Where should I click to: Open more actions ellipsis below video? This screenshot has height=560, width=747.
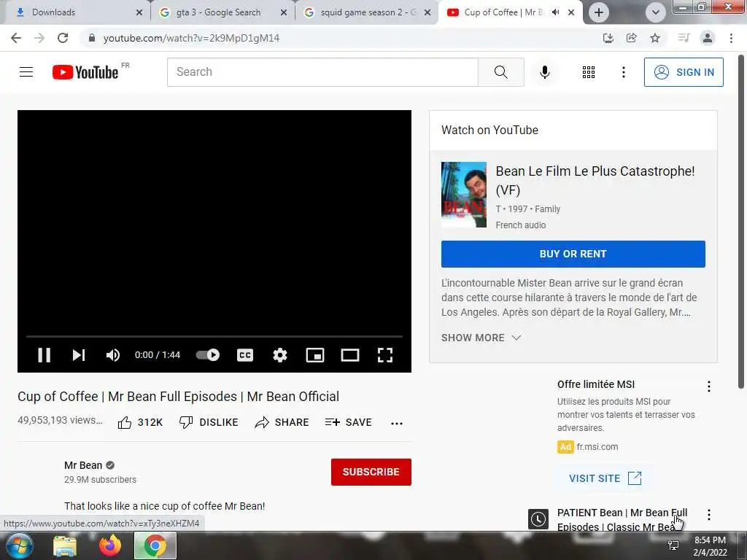click(396, 423)
